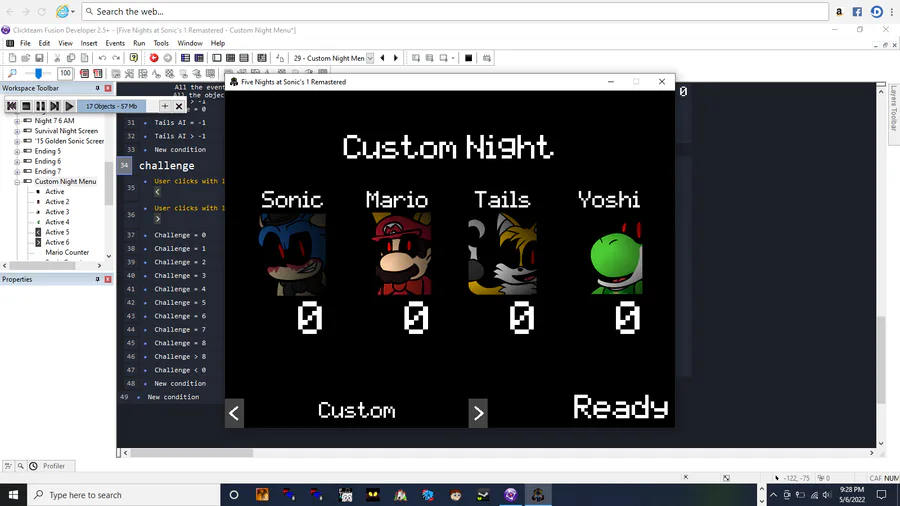Pin the Workspace Toolbar panel
This screenshot has width=900, height=506.
[98, 88]
